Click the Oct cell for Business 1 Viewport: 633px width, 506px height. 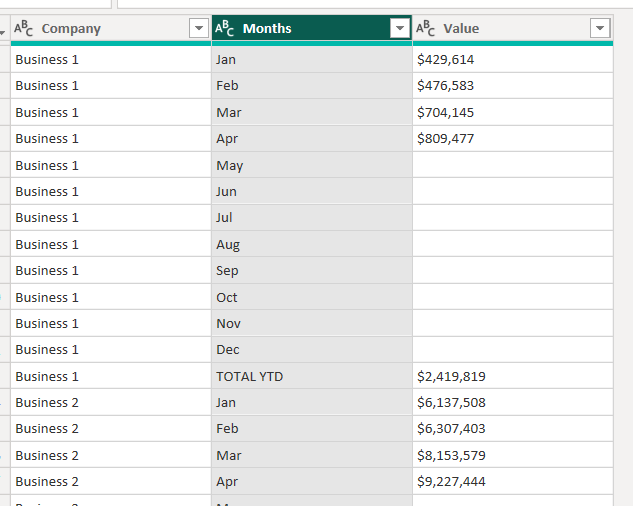(312, 297)
